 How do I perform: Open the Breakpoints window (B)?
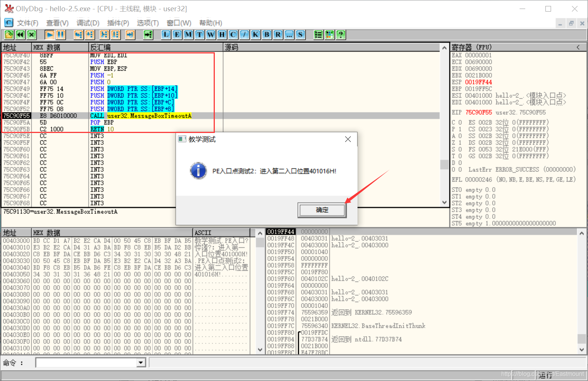pos(267,35)
